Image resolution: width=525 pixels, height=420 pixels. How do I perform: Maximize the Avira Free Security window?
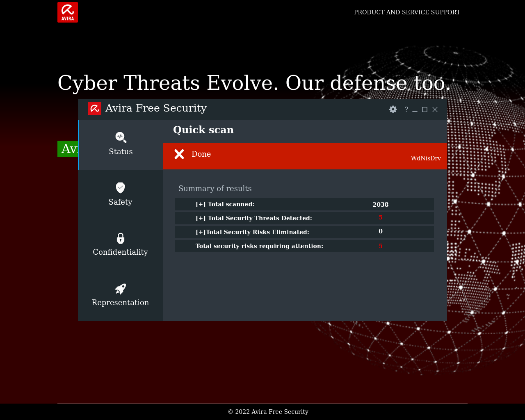click(425, 110)
